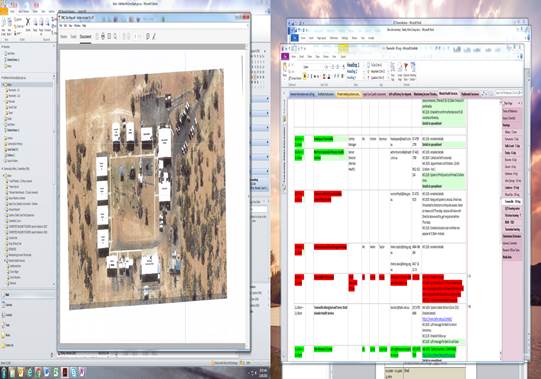Toggle the yellow highlight button in OneNote ribbon
This screenshot has height=379, width=541.
(x=305, y=76)
